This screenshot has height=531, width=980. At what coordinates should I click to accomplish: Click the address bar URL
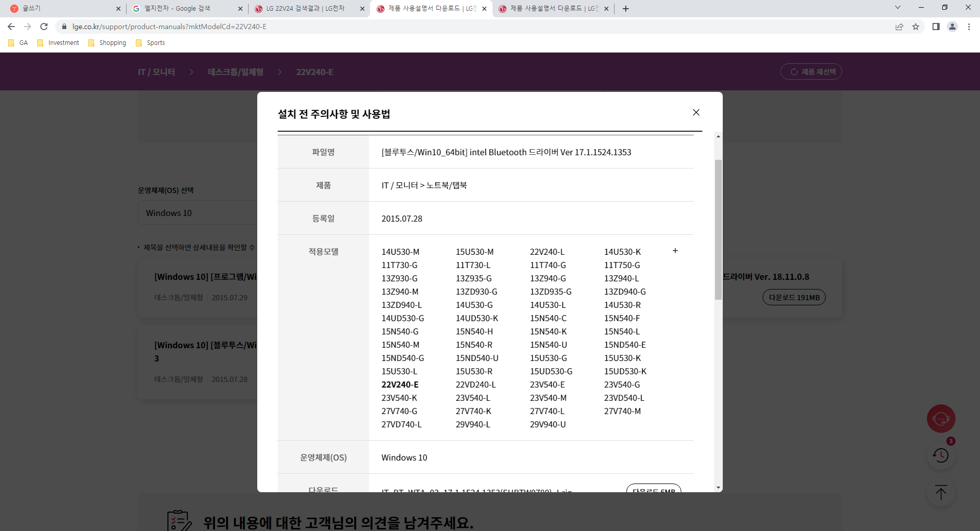click(169, 27)
